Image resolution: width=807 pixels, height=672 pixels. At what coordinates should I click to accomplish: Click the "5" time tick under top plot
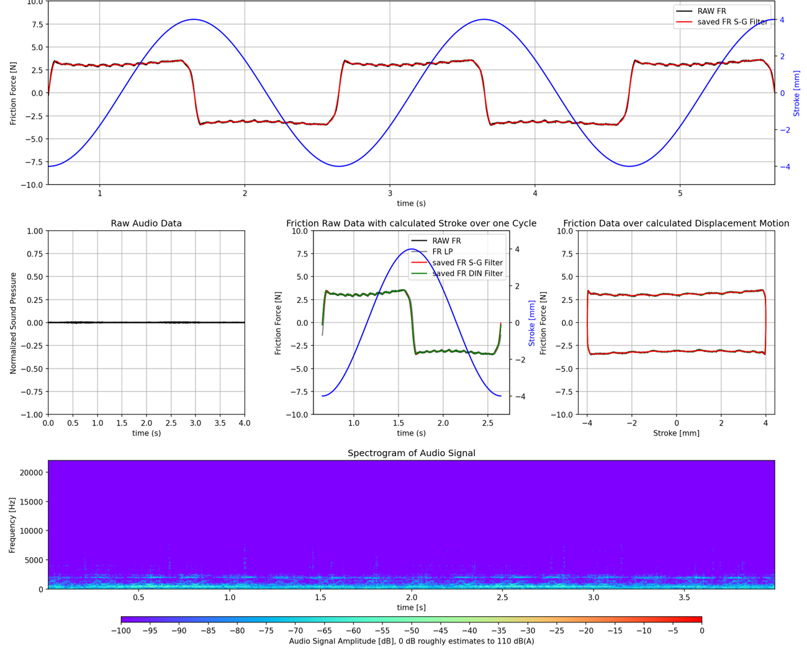point(680,194)
